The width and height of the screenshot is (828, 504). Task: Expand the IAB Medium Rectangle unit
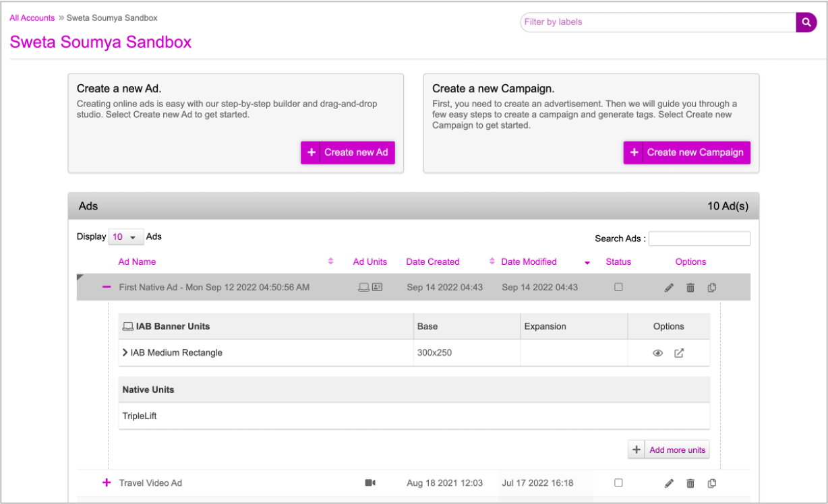125,352
